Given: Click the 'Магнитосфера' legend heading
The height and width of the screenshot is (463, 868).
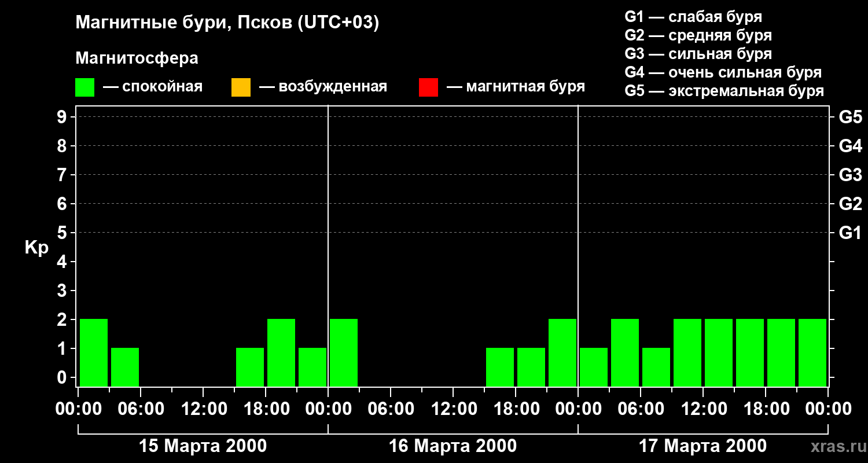Looking at the screenshot, I should point(137,58).
